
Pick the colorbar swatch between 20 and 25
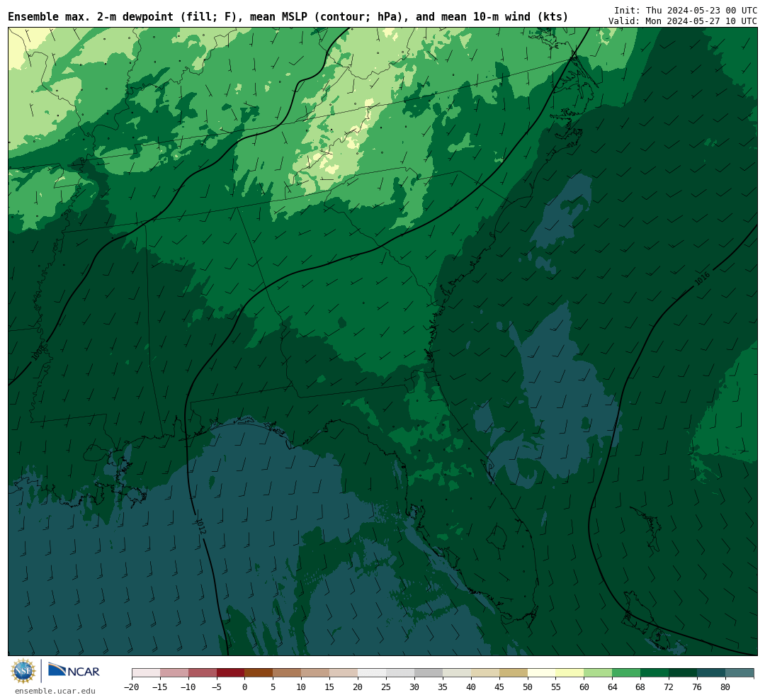(373, 673)
